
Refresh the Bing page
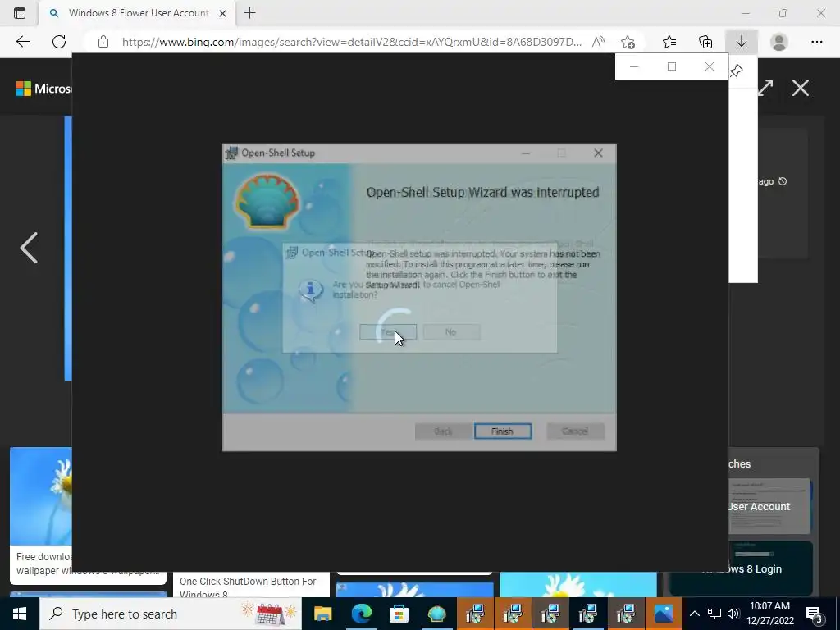pyautogui.click(x=59, y=42)
